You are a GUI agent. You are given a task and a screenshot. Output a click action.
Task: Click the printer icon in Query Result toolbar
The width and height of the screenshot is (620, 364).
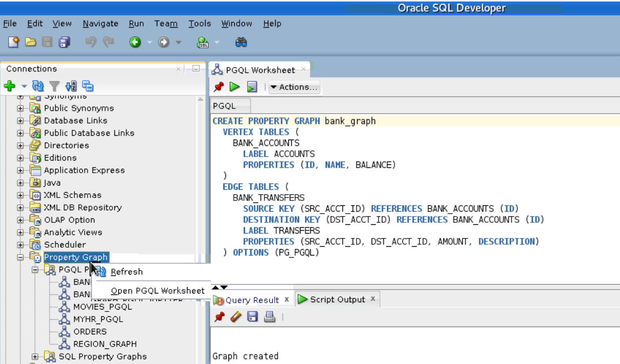[x=270, y=317]
